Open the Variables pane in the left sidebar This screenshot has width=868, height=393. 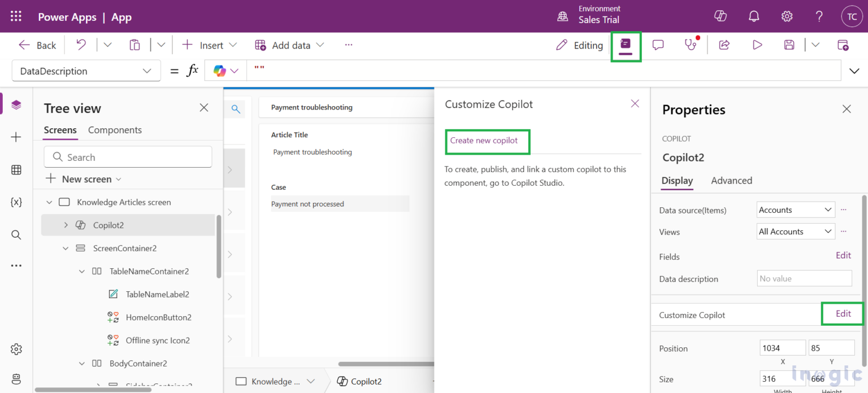click(x=16, y=202)
